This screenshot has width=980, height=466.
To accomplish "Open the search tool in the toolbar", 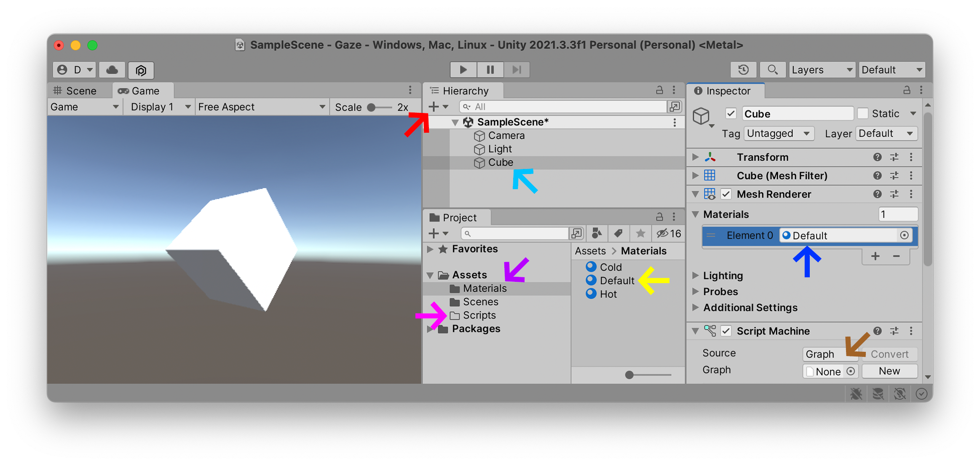I will coord(773,70).
